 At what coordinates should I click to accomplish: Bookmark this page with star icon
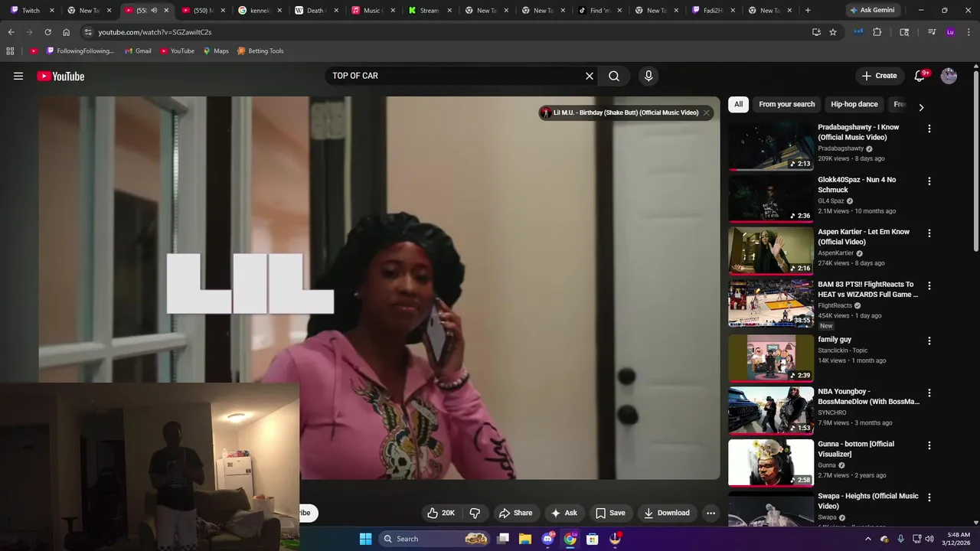pyautogui.click(x=833, y=32)
